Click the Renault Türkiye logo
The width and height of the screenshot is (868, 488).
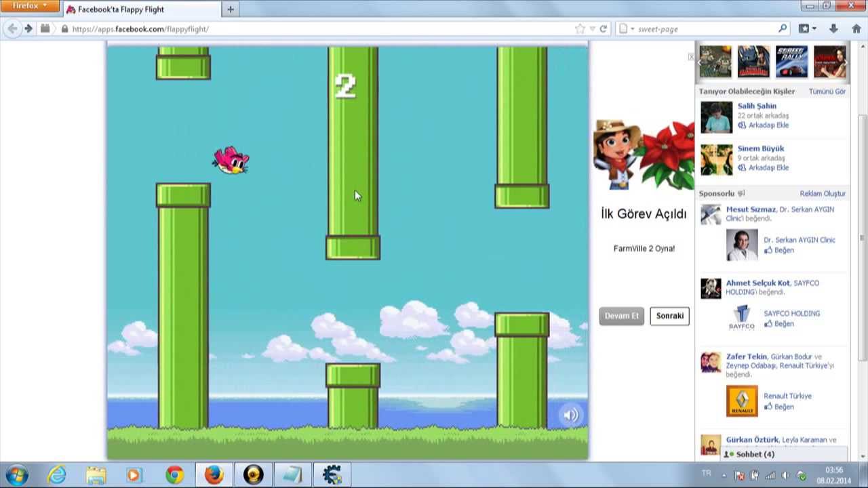pos(742,401)
